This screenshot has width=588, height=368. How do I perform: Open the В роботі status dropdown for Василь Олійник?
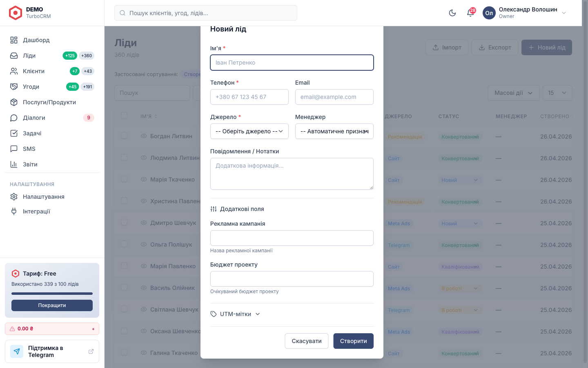[x=460, y=288]
